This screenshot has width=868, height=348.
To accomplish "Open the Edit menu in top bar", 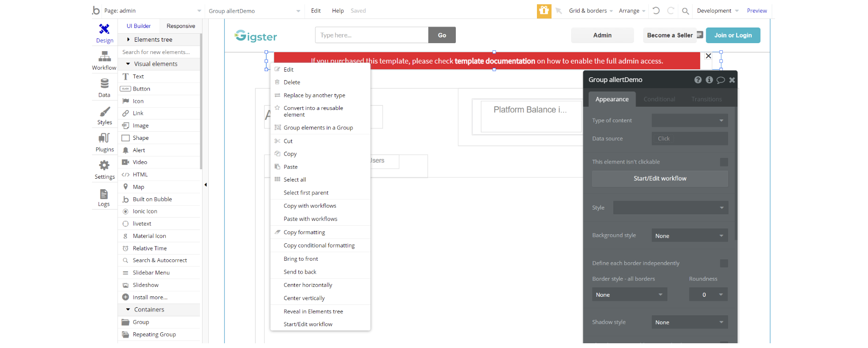I will [x=316, y=10].
